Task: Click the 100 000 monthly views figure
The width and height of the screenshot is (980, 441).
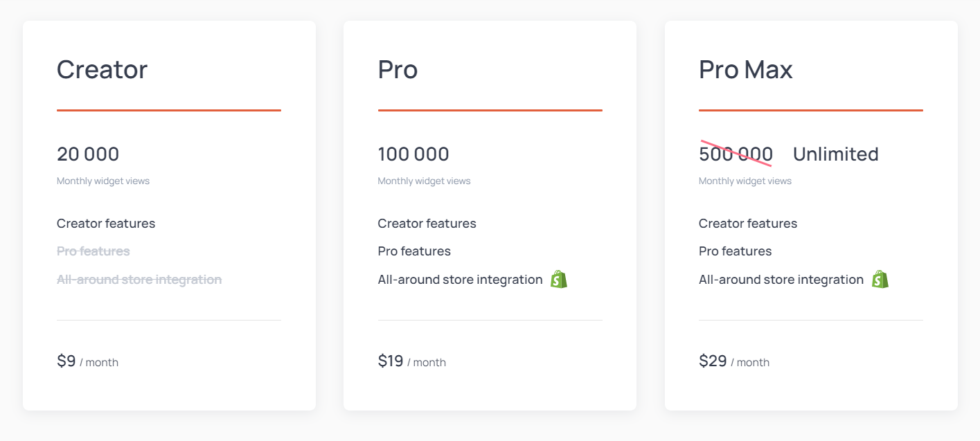Action: (413, 154)
